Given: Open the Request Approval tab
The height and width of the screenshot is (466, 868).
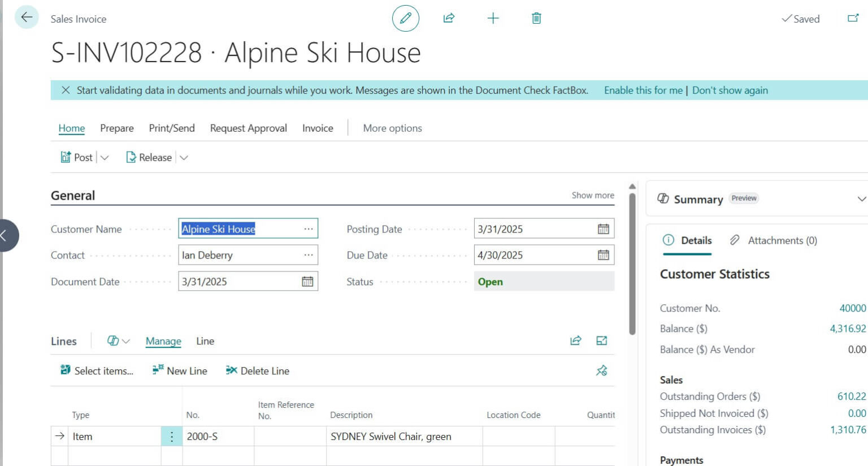Looking at the screenshot, I should (248, 128).
